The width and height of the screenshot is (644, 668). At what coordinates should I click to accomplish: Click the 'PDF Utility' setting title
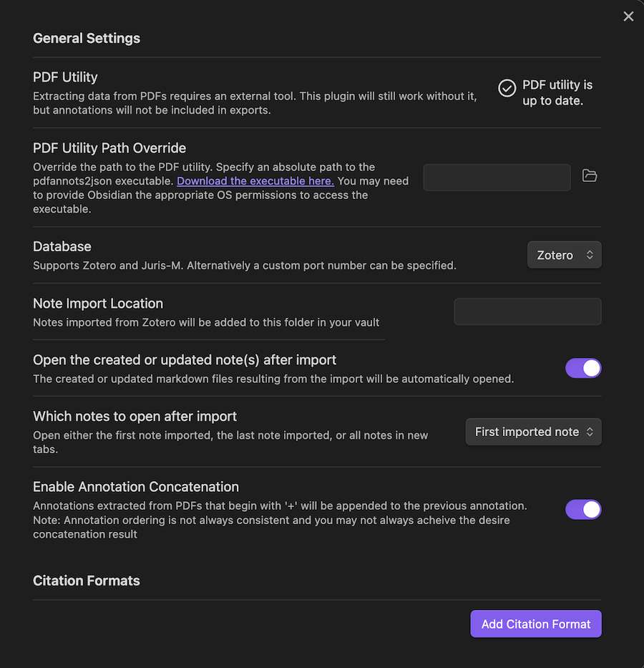65,77
